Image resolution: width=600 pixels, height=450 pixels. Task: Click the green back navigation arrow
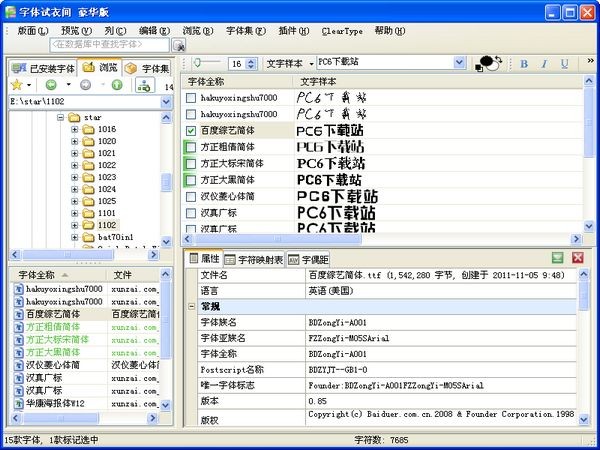pos(51,85)
